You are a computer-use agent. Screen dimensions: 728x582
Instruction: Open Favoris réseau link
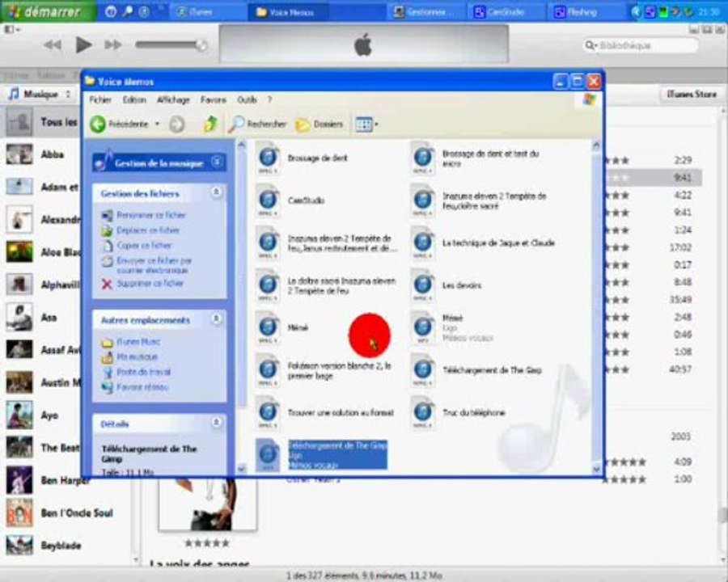pos(142,386)
